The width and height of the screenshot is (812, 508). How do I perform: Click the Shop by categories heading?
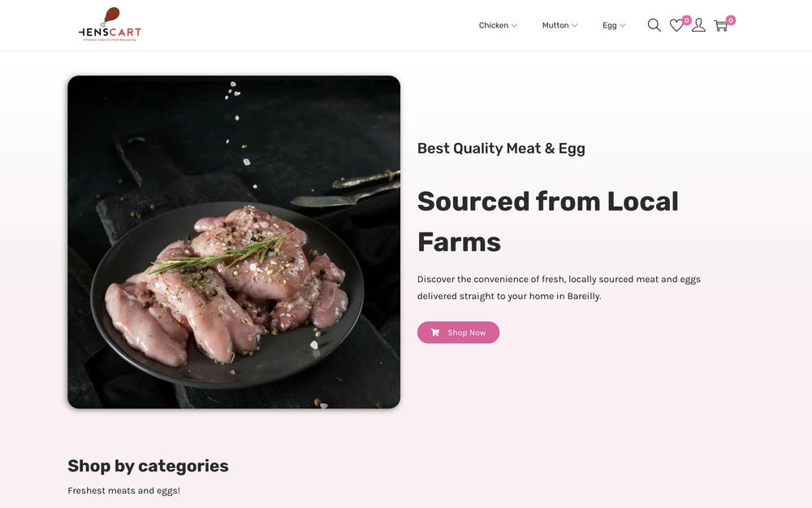click(148, 466)
